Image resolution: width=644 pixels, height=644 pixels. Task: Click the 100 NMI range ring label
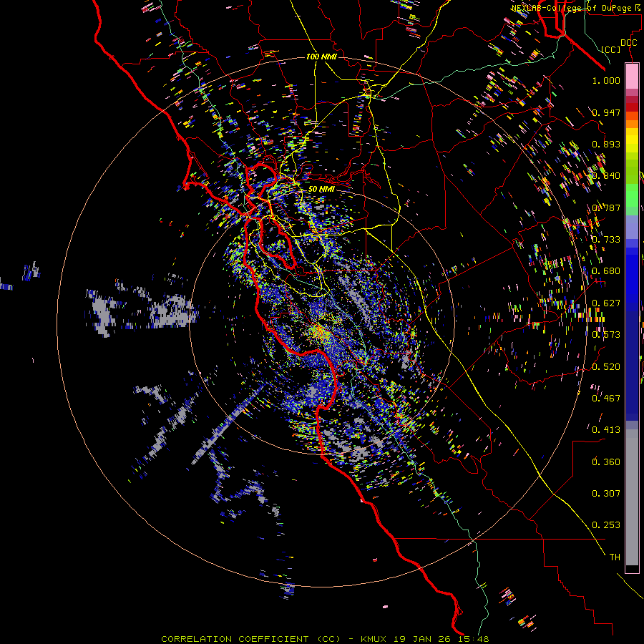tap(321, 57)
